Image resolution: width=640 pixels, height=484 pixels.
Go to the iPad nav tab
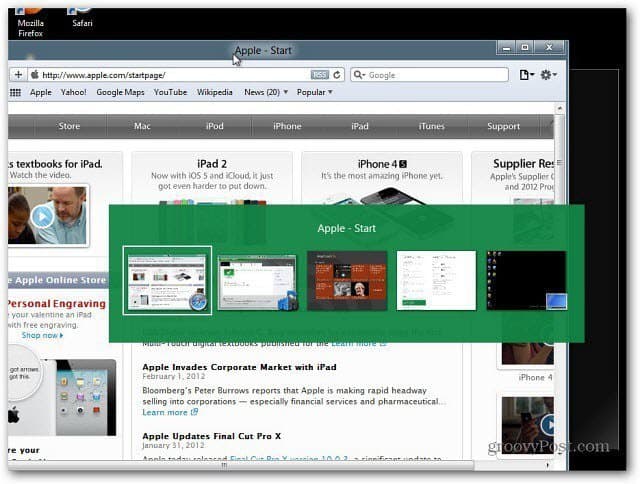click(360, 126)
